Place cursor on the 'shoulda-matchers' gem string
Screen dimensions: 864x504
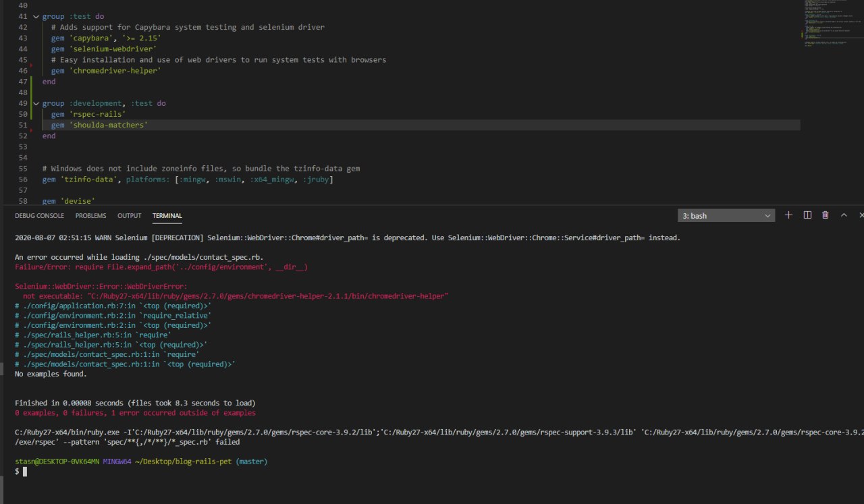108,125
